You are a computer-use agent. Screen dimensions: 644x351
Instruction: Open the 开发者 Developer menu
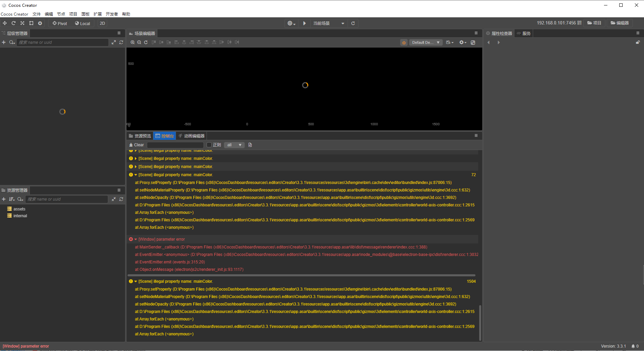[x=112, y=14]
